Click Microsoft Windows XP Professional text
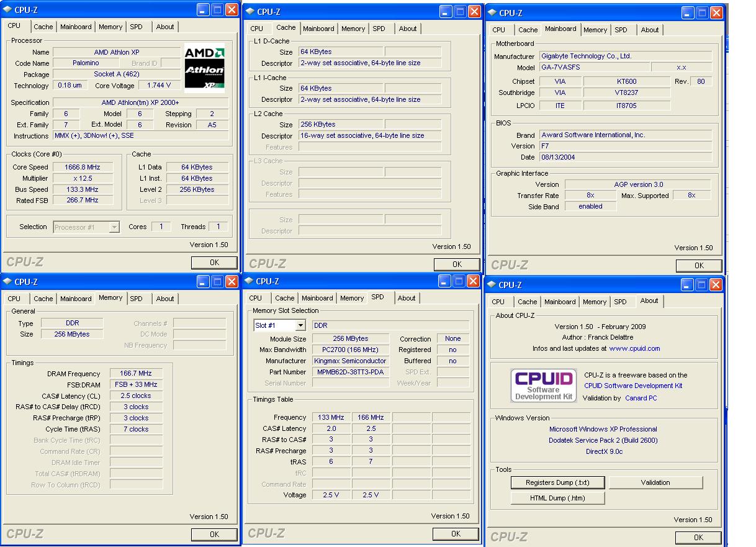 pos(603,429)
